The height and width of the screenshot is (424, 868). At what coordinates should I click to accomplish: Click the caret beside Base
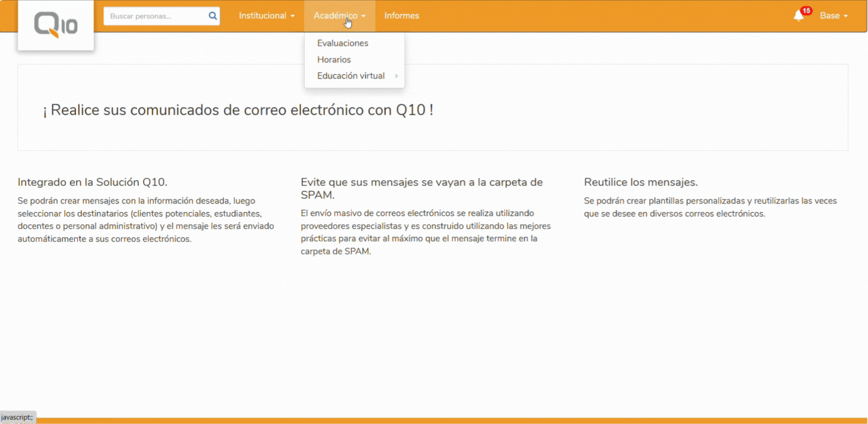(x=846, y=16)
